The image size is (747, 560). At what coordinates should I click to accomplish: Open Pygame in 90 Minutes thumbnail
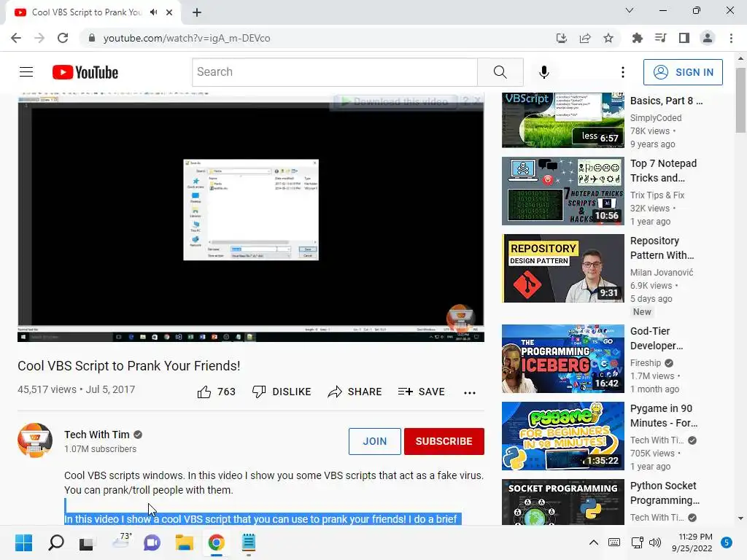(x=562, y=436)
